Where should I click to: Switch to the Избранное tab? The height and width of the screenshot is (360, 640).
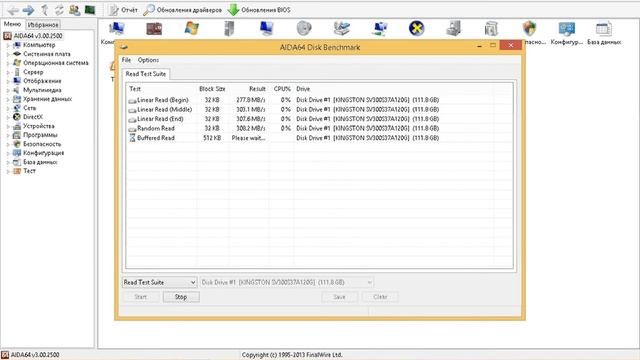click(x=43, y=24)
